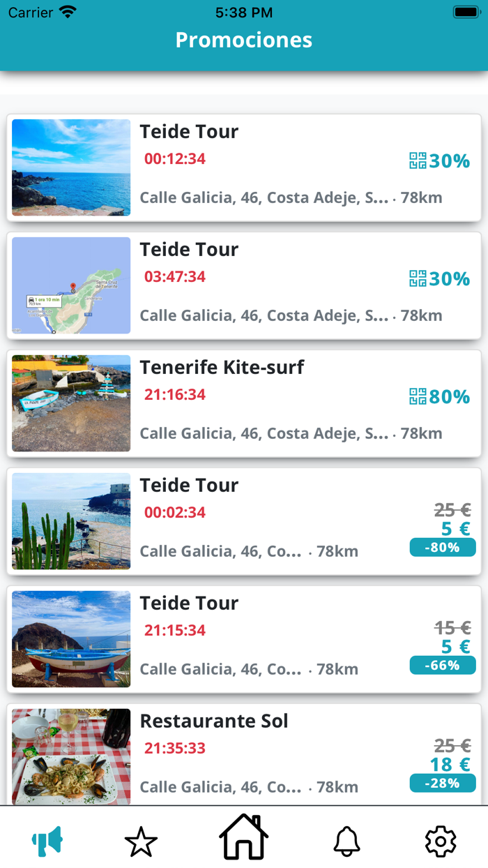
Task: Open the promotions megaphone tab
Action: coord(47,841)
